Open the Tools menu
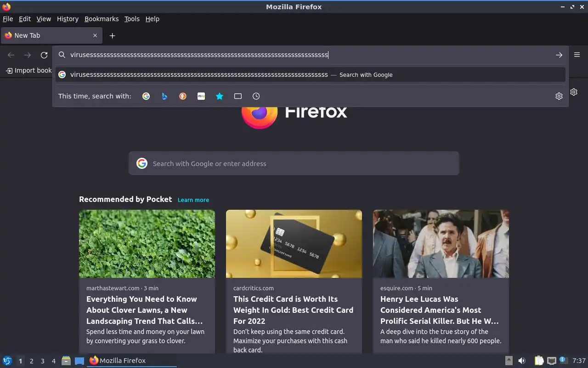588x368 pixels. click(x=132, y=19)
